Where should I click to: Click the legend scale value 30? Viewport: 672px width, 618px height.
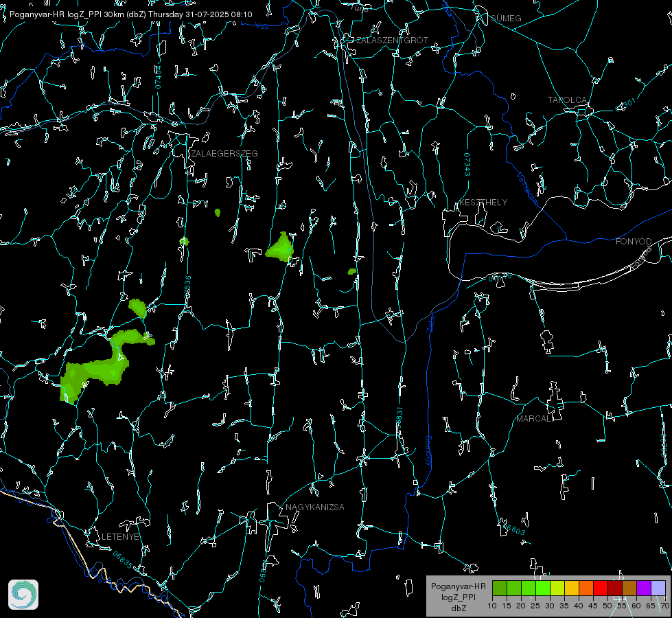pos(549,606)
